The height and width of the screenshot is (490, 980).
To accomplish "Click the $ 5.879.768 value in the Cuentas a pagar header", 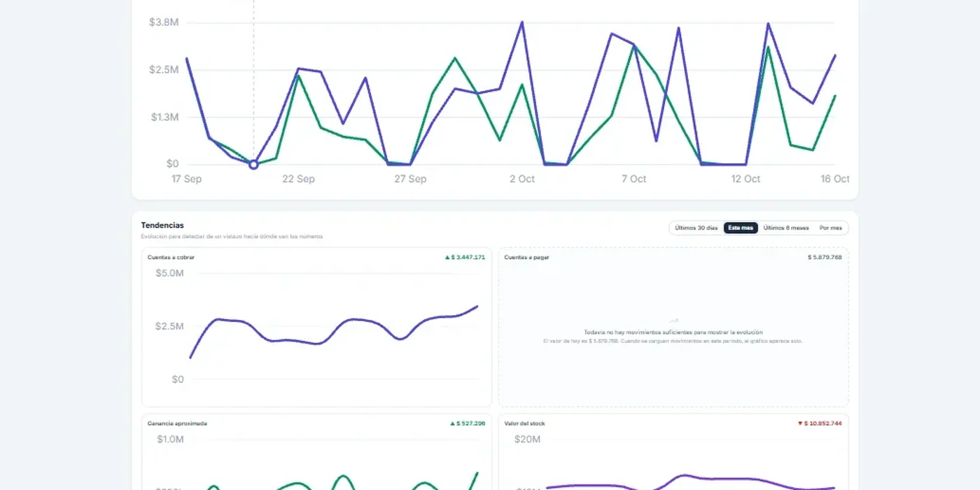I will click(x=825, y=258).
